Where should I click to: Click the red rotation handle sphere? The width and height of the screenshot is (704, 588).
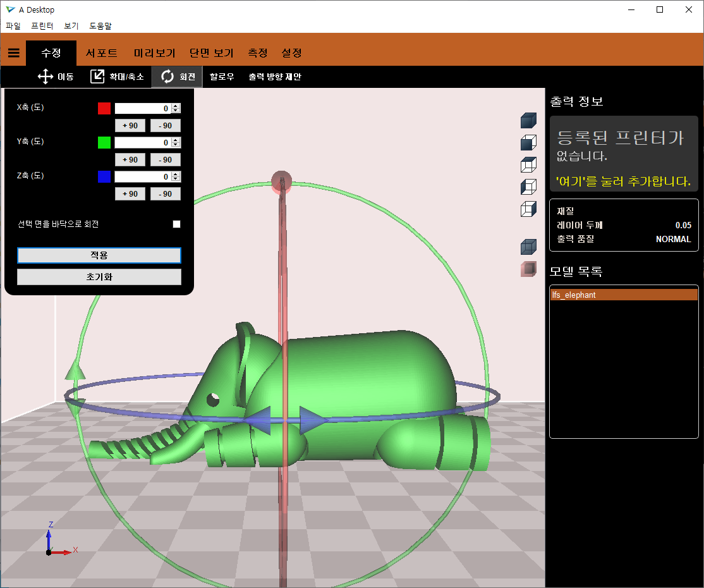(281, 181)
